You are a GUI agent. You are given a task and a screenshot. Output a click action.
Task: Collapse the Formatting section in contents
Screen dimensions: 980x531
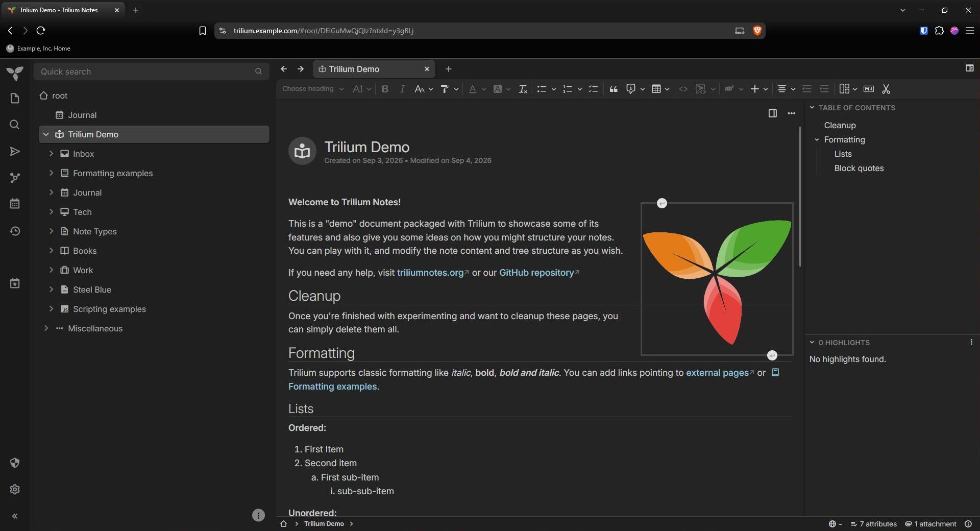(817, 139)
